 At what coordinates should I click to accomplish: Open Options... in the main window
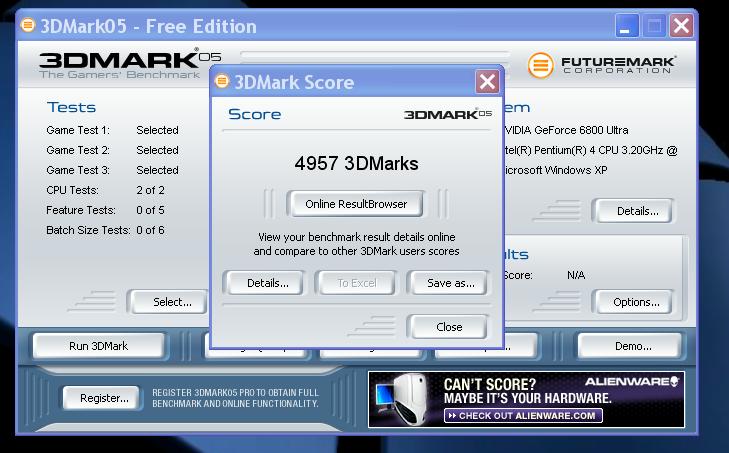click(x=636, y=302)
